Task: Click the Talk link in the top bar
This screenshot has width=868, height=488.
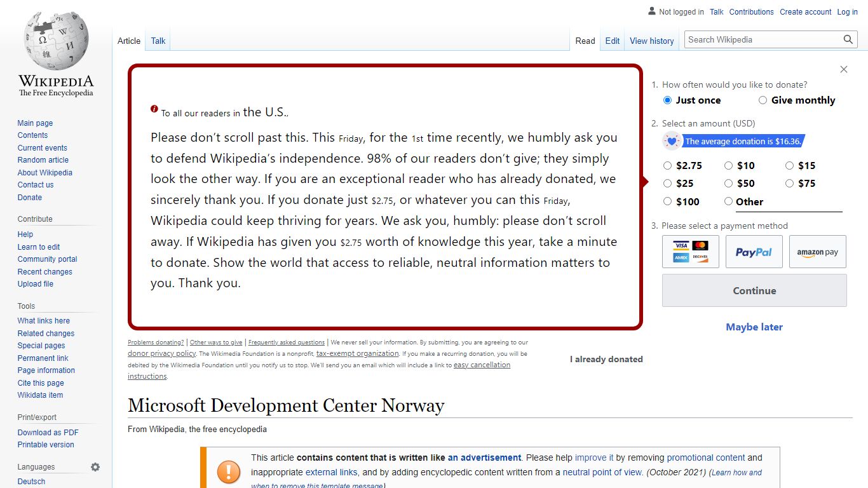Action: 717,12
